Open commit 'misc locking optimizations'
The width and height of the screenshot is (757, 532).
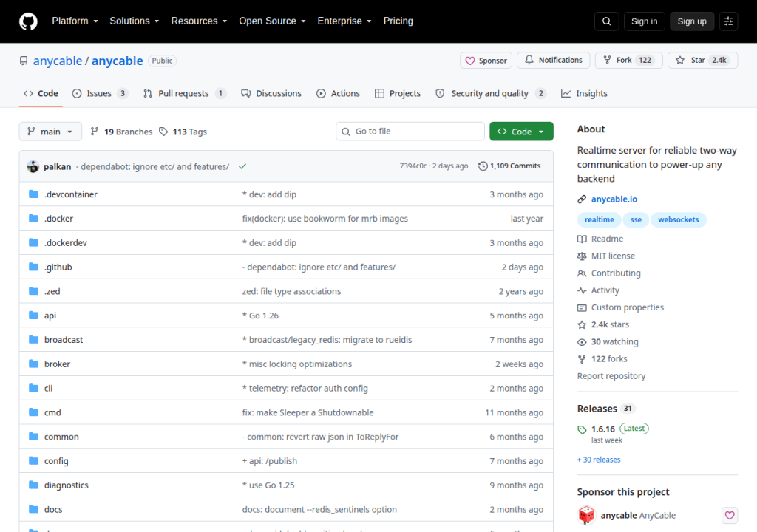tap(297, 364)
